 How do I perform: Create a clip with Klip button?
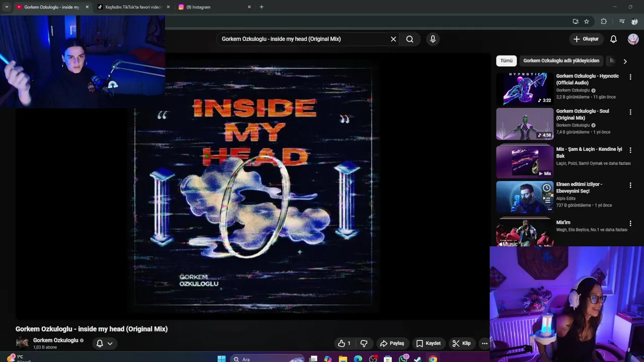point(461,343)
